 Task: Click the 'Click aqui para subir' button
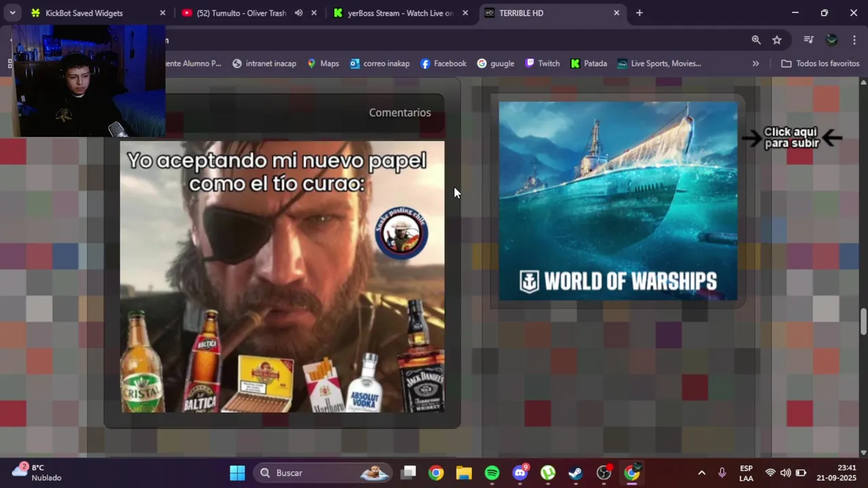pyautogui.click(x=791, y=138)
